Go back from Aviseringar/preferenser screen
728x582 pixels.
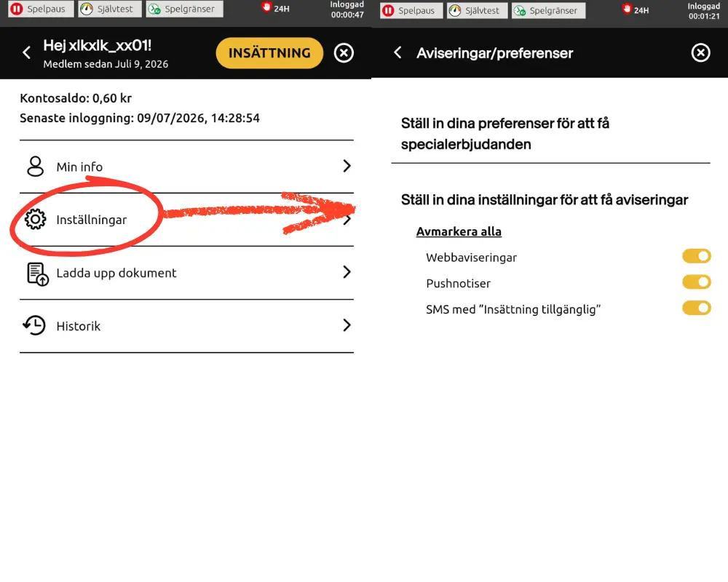397,52
